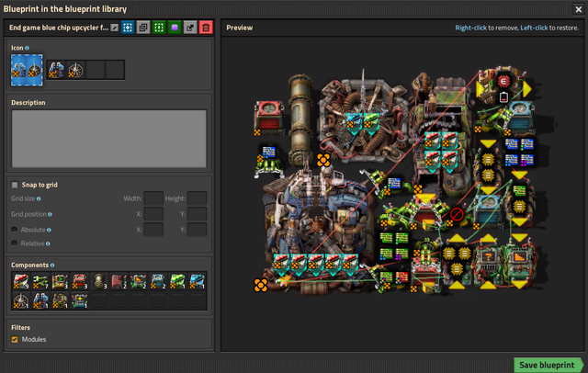Click the blue select-new-contents toolbar button

128,28
